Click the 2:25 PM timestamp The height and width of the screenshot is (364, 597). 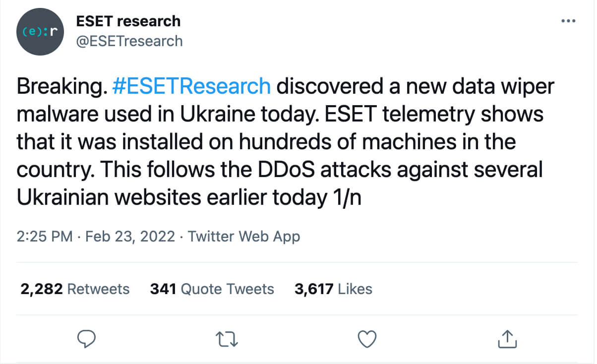45,237
